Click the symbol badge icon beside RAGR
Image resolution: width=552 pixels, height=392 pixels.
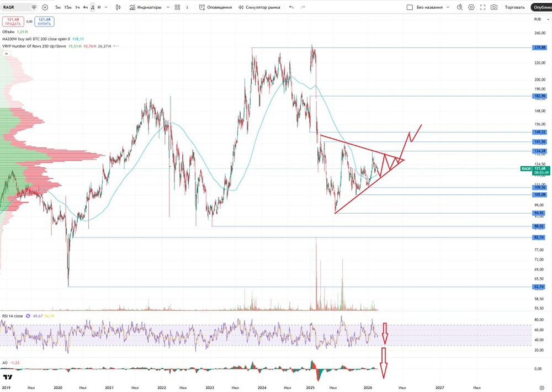(34, 7)
